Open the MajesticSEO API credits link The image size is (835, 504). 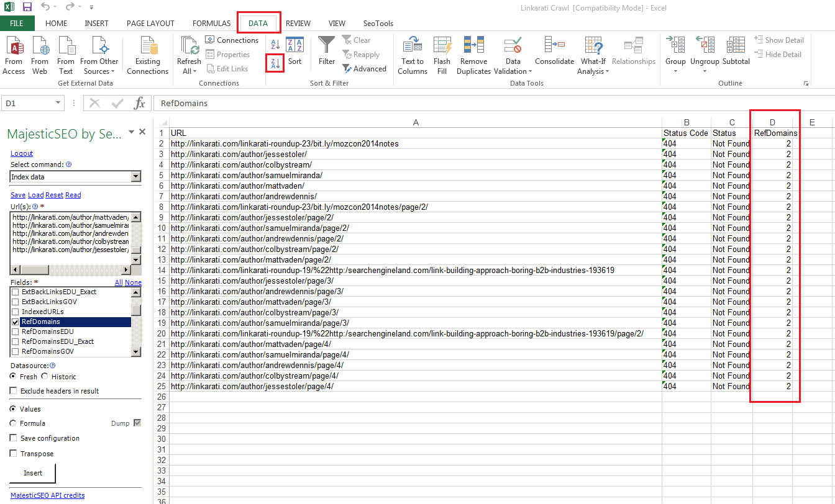[48, 495]
